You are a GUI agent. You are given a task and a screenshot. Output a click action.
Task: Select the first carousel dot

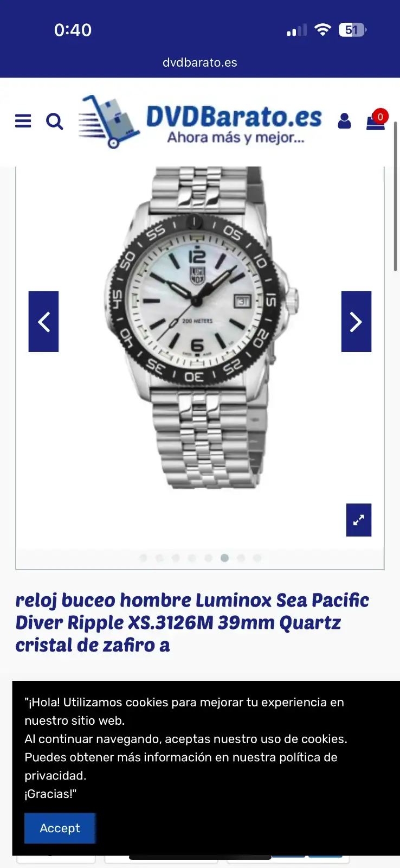(x=143, y=558)
